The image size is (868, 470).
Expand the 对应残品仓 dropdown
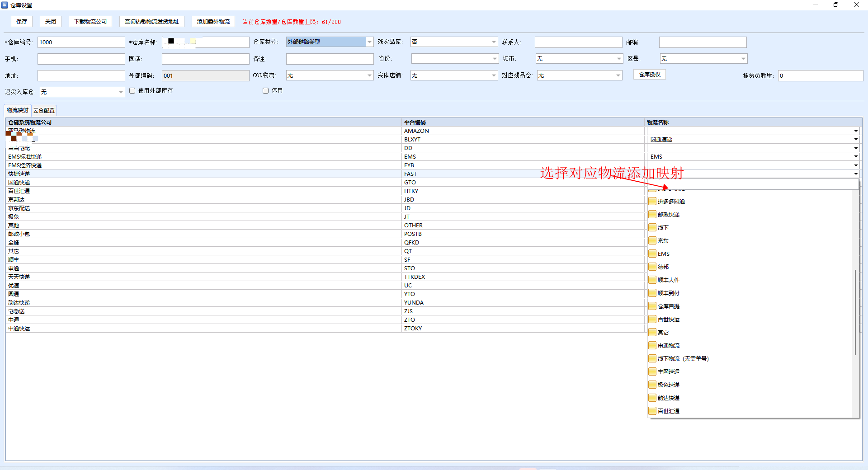click(x=618, y=75)
